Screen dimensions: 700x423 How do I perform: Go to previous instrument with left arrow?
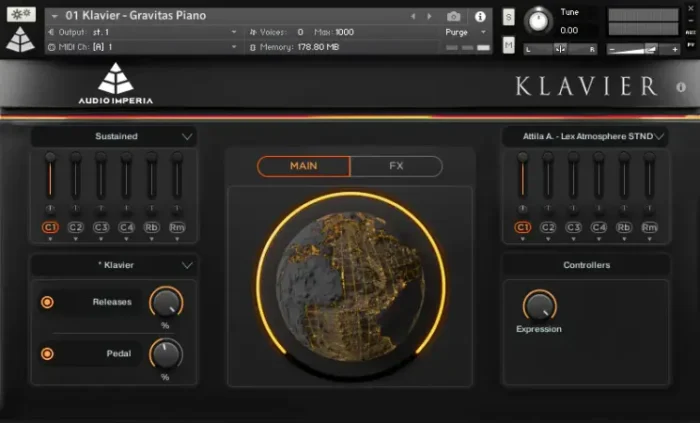(413, 16)
